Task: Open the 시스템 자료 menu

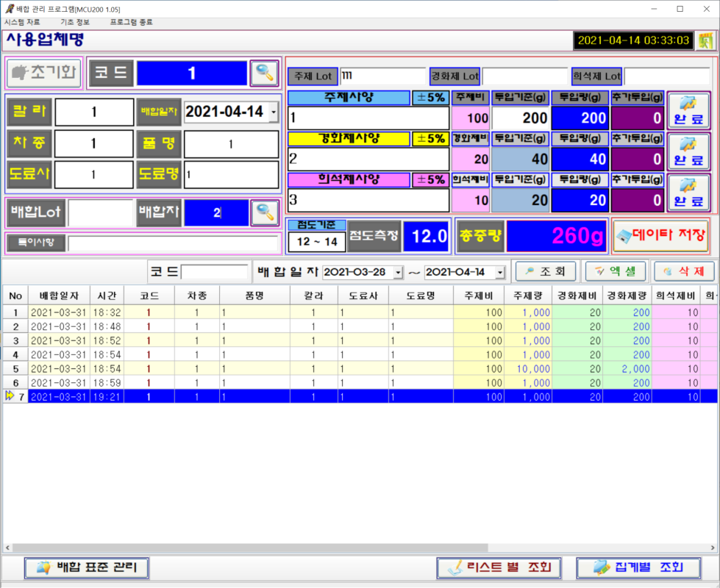Action: click(22, 22)
